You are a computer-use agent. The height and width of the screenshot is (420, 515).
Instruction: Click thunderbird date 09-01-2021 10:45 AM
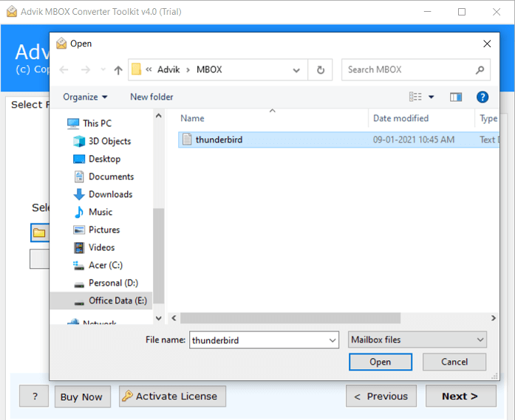coord(414,140)
